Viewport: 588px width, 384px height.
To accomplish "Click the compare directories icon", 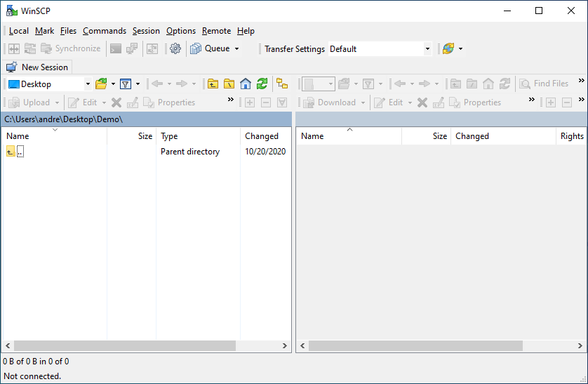I will pos(14,48).
